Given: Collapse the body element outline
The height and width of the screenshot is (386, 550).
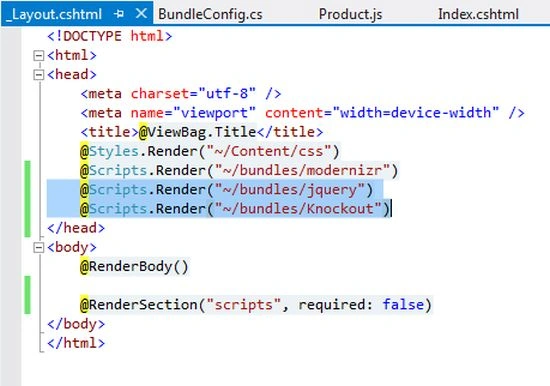Looking at the screenshot, I should coord(38,247).
